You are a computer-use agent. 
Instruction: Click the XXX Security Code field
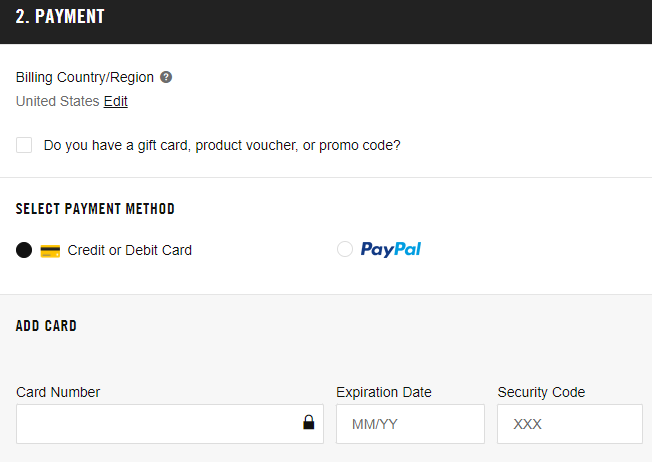569,424
